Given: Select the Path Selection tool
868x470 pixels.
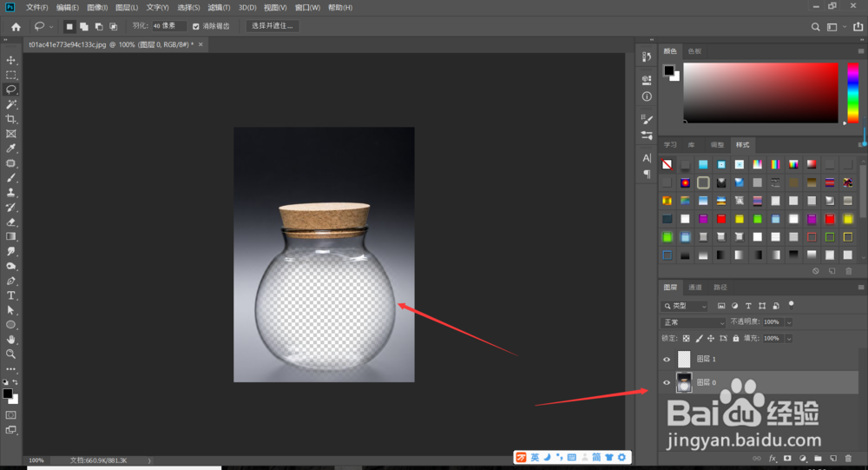Looking at the screenshot, I should 10,310.
